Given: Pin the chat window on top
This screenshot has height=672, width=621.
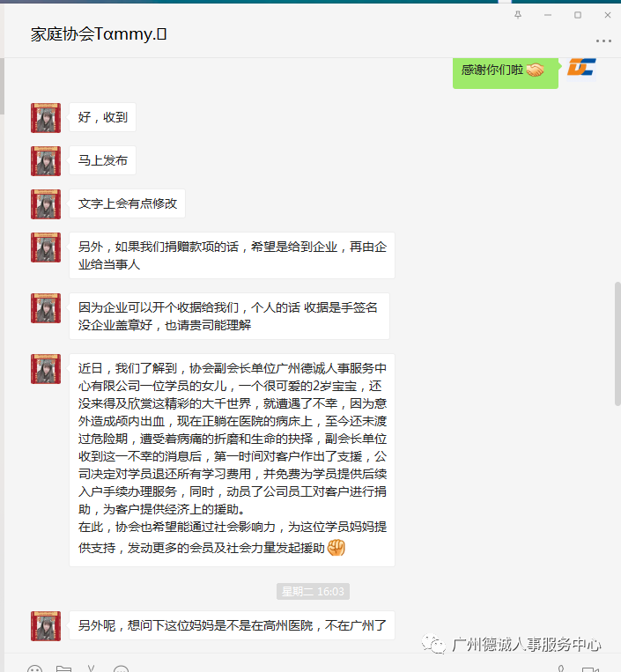Looking at the screenshot, I should pyautogui.click(x=518, y=15).
